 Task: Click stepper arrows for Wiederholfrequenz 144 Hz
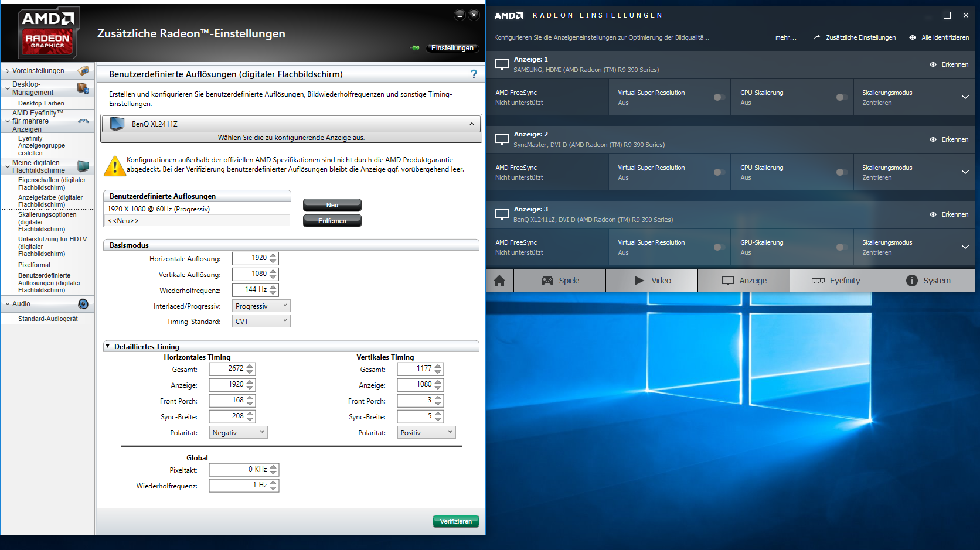click(273, 290)
